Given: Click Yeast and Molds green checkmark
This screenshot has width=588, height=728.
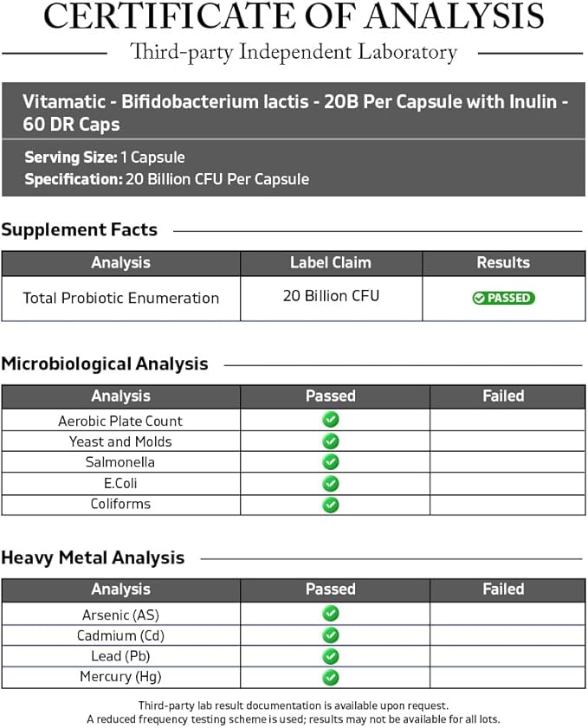Looking at the screenshot, I should 331,441.
